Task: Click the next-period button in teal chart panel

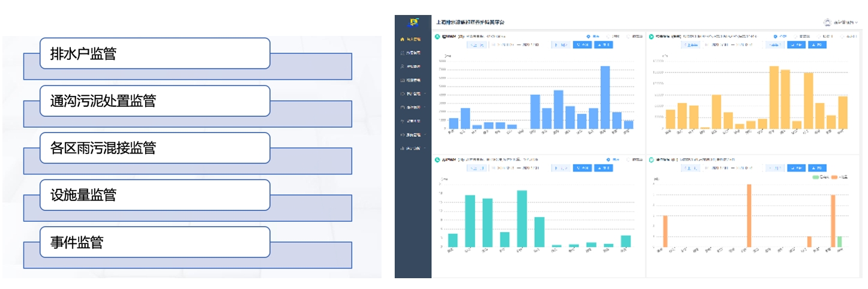Action: [561, 168]
